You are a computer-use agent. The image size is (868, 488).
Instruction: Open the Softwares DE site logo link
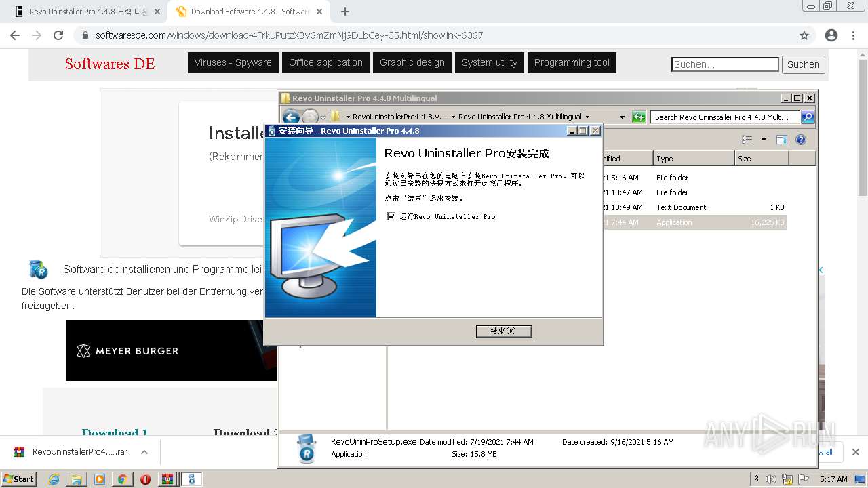(x=110, y=64)
